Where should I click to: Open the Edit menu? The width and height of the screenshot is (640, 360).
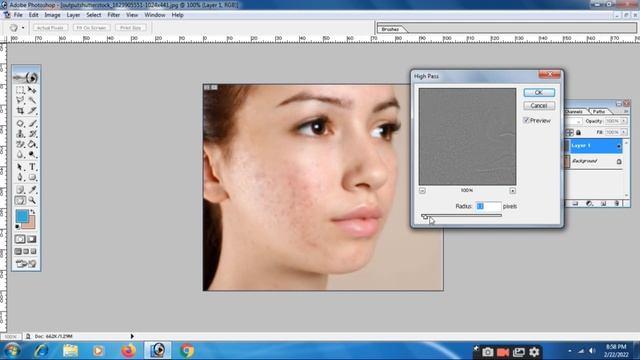coord(33,15)
